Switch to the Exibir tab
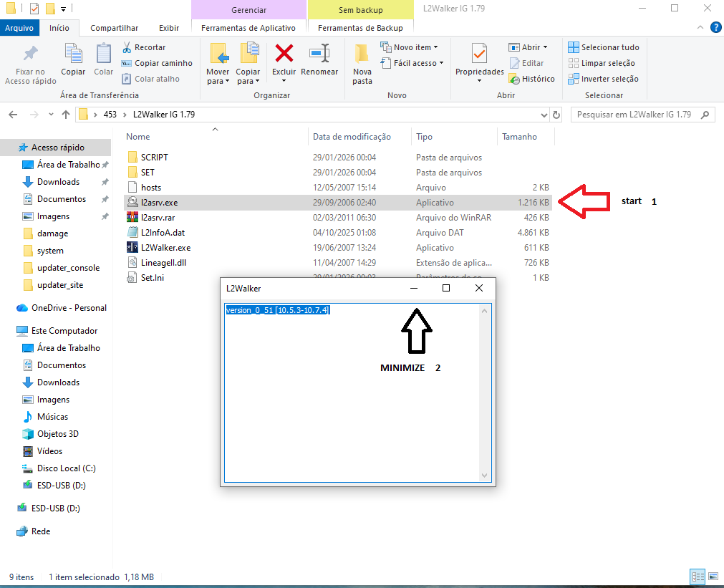 coord(169,28)
